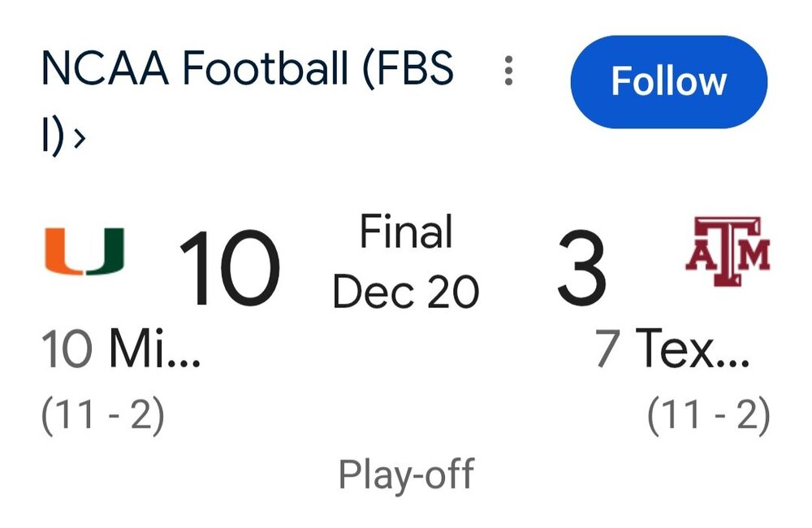Viewport: 812px width, 528px height.
Task: Click Miami's (11 - 2) record
Action: pos(102,416)
